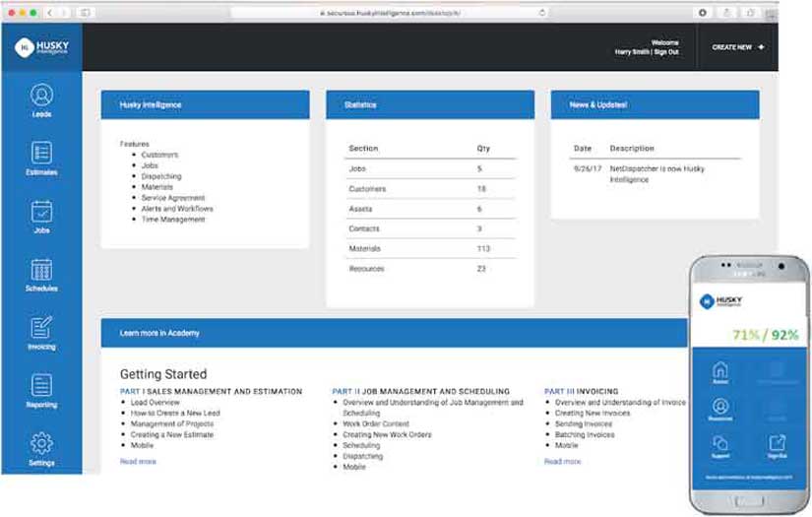This screenshot has width=812, height=517.
Task: Click the Resources row in Statistics
Action: [430, 268]
